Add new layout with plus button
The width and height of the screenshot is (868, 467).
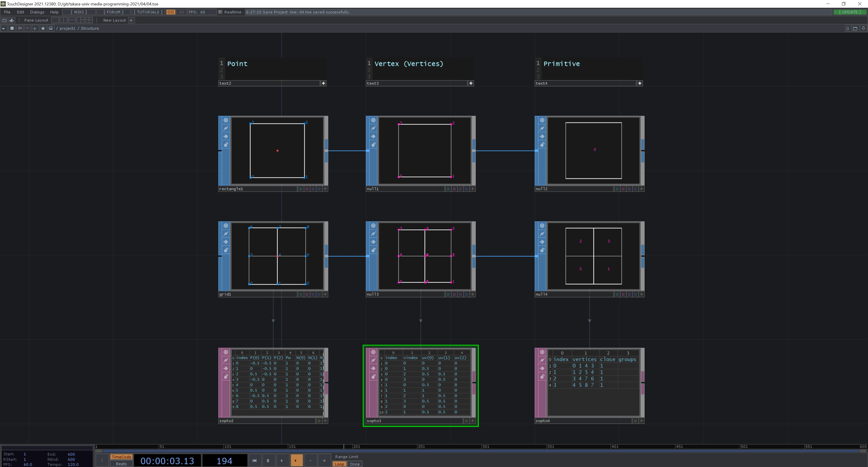click(x=131, y=20)
